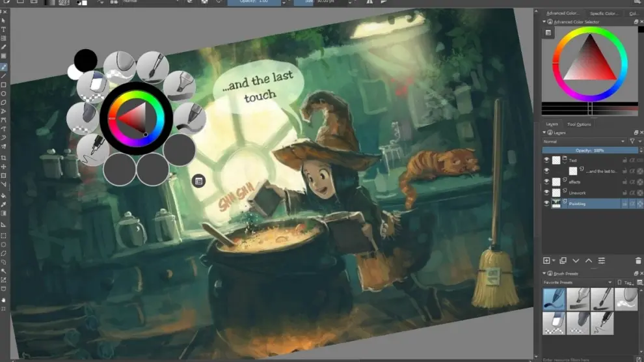
Task: Click the popup palette settings icon
Action: 199,181
